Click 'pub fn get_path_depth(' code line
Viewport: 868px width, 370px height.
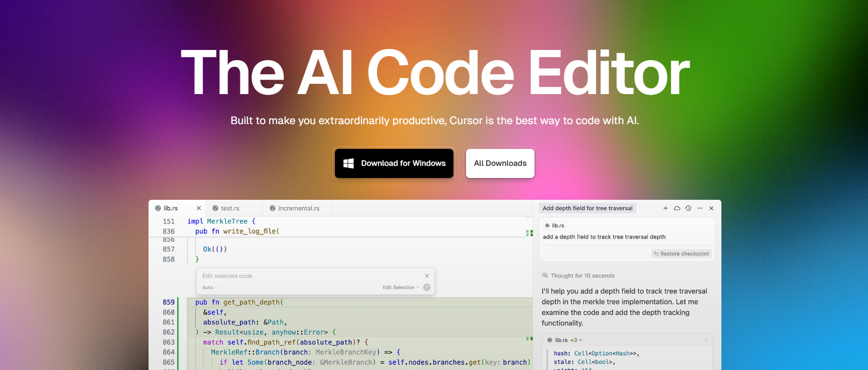(239, 302)
